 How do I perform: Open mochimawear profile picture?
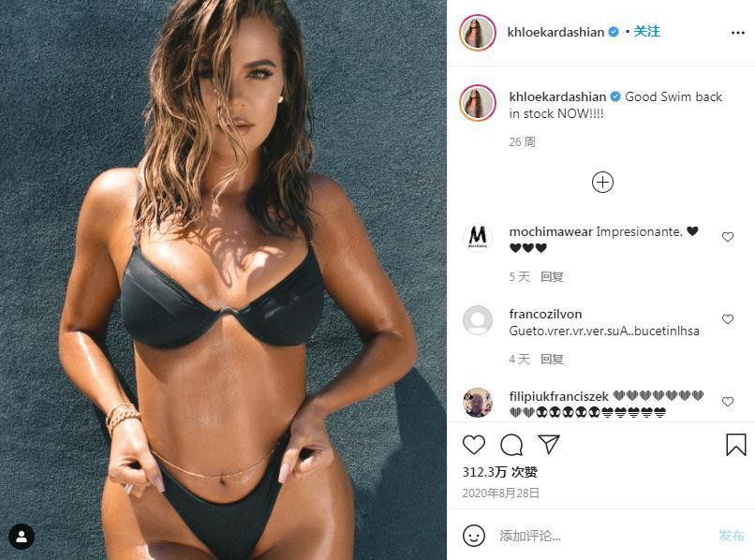pyautogui.click(x=478, y=238)
